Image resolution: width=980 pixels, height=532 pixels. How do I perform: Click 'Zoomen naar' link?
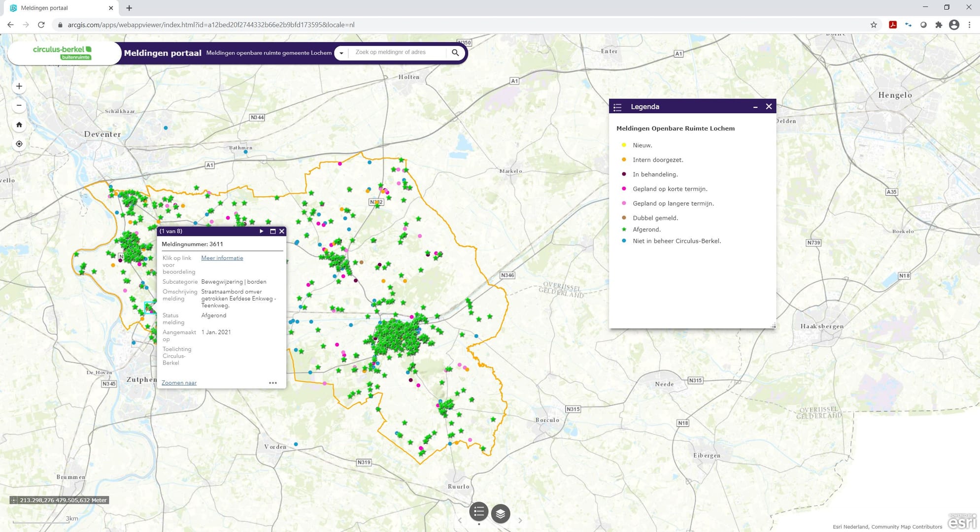point(179,383)
